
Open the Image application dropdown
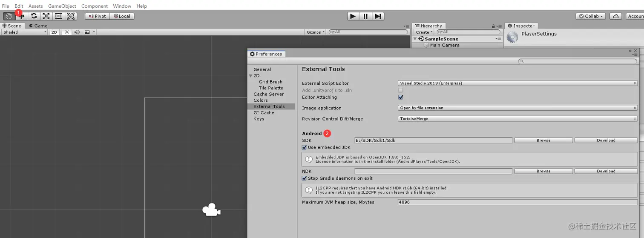pyautogui.click(x=517, y=108)
